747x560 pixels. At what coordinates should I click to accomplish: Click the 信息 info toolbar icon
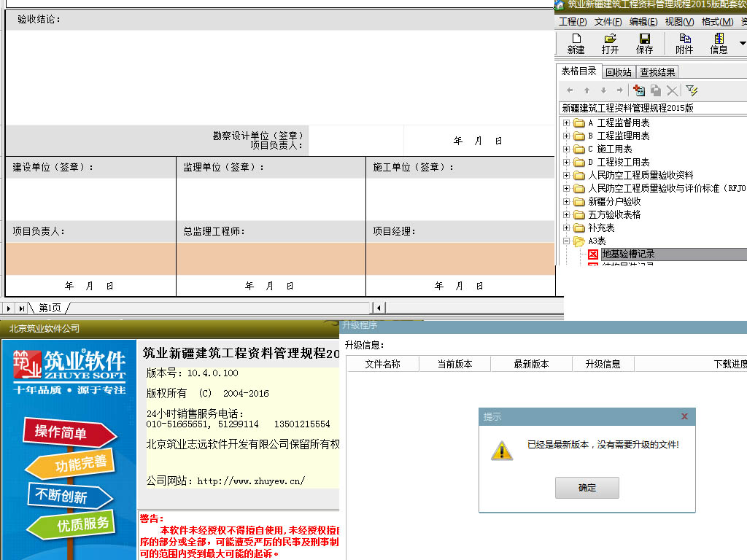pos(719,39)
